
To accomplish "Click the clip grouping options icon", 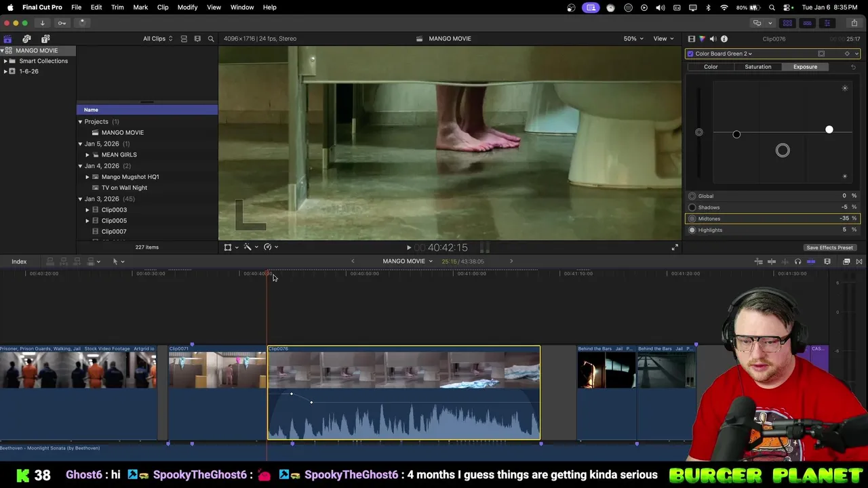I will [x=184, y=39].
